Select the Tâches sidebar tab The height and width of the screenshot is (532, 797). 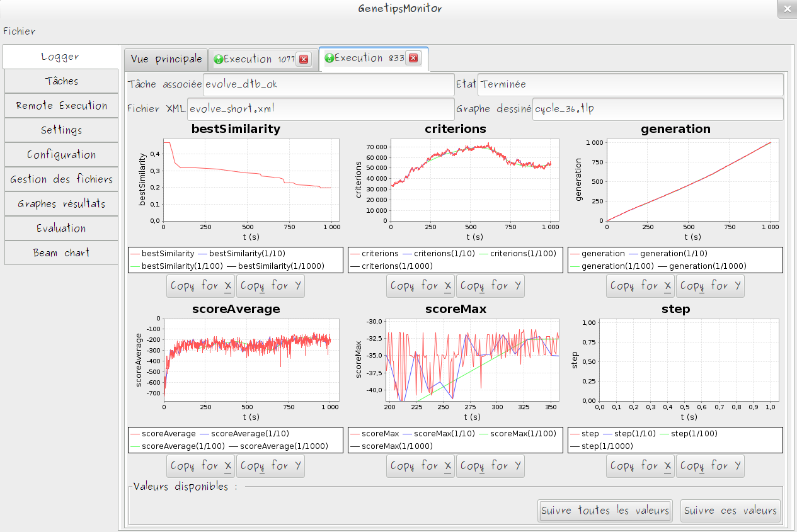61,81
